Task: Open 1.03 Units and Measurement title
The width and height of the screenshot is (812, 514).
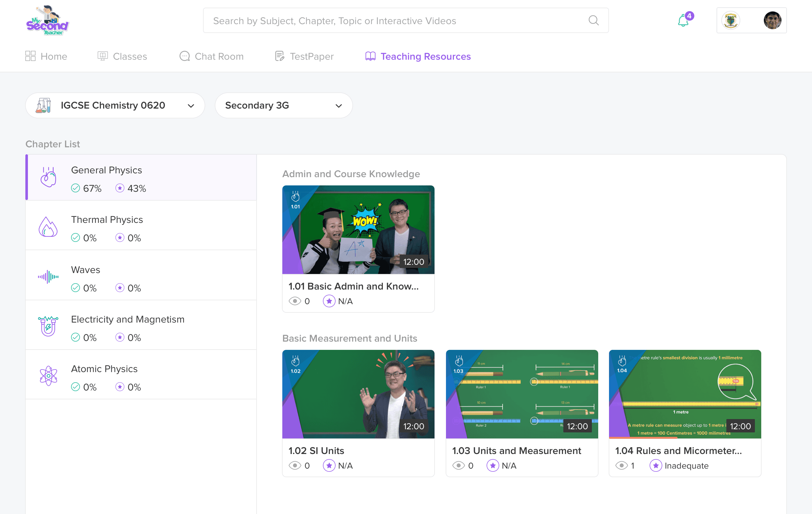Action: coord(517,451)
